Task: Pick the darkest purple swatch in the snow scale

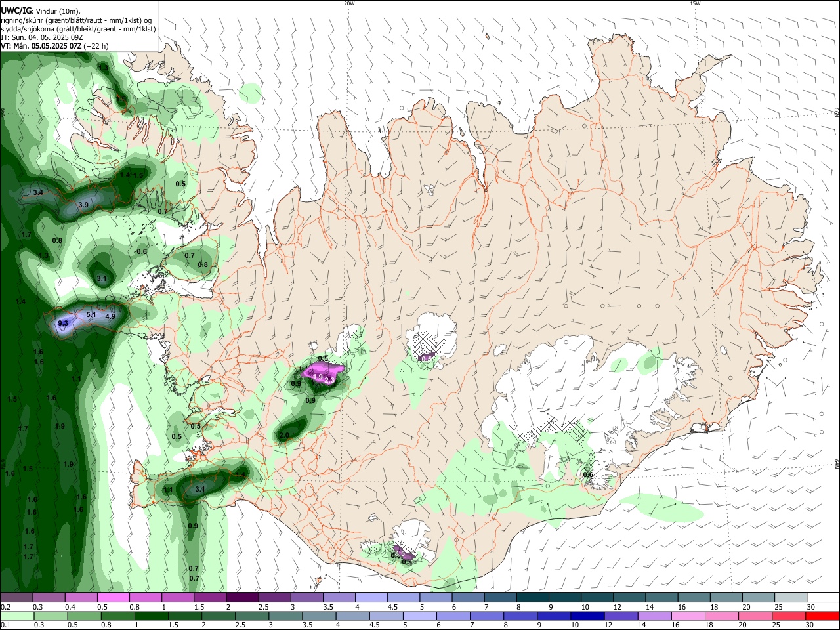Action: coord(242,597)
